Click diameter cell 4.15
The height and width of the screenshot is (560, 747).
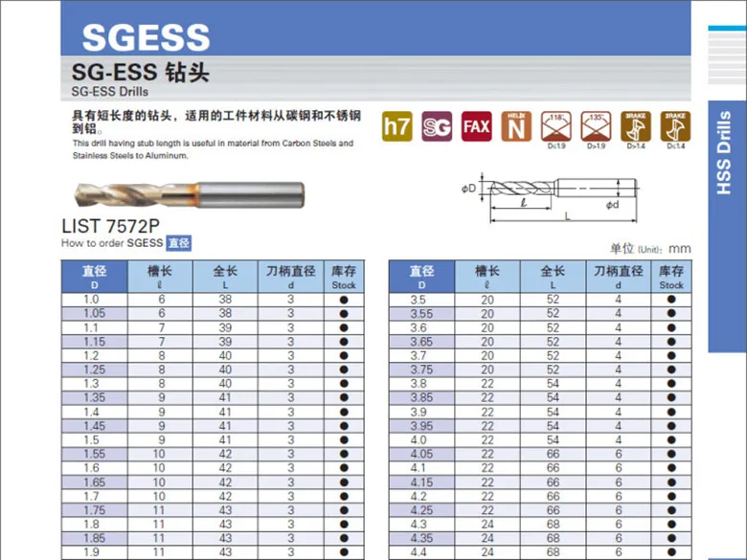tap(421, 482)
